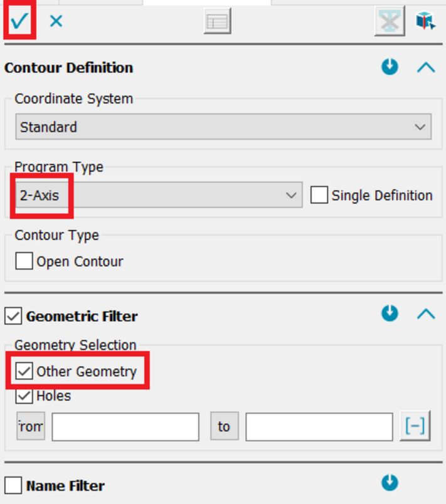Click the [-] range bracket button

[x=415, y=427]
